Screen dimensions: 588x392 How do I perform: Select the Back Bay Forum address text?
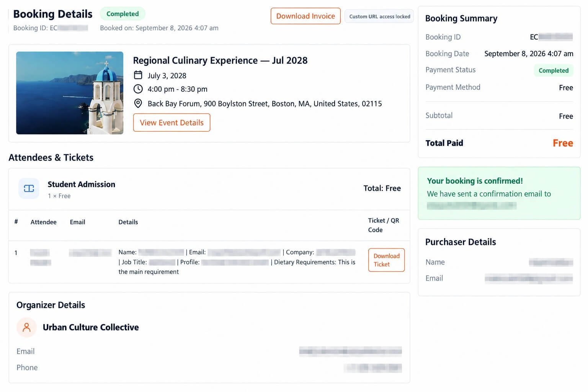click(x=265, y=104)
